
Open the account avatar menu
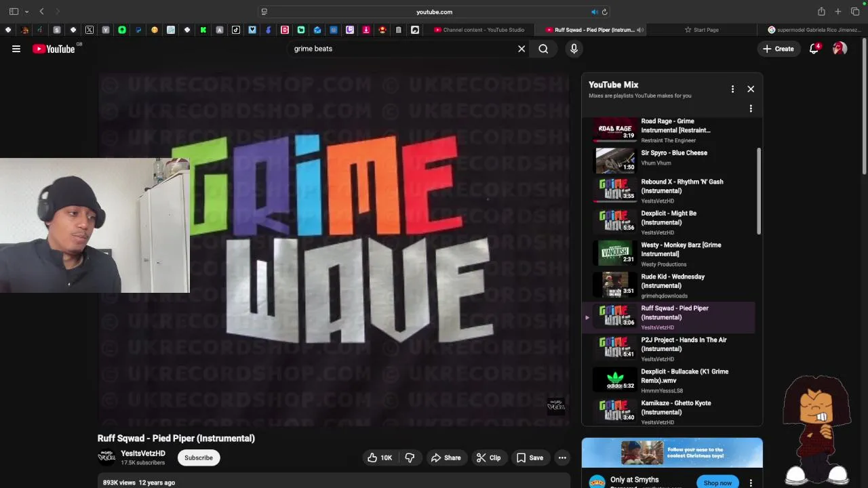[840, 49]
